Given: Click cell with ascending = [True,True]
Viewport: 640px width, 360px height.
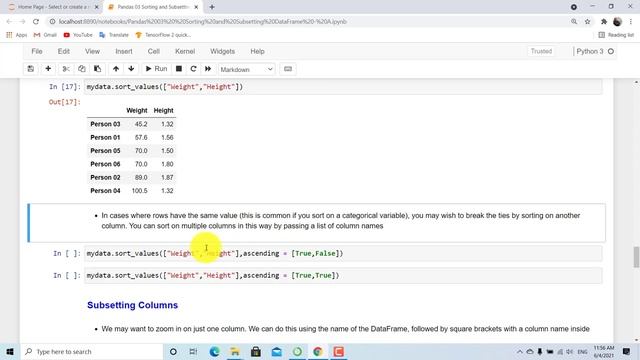Looking at the screenshot, I should click(x=343, y=276).
